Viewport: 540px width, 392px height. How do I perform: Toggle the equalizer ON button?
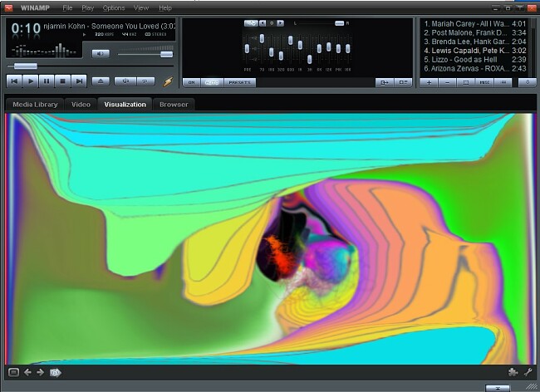(x=191, y=82)
